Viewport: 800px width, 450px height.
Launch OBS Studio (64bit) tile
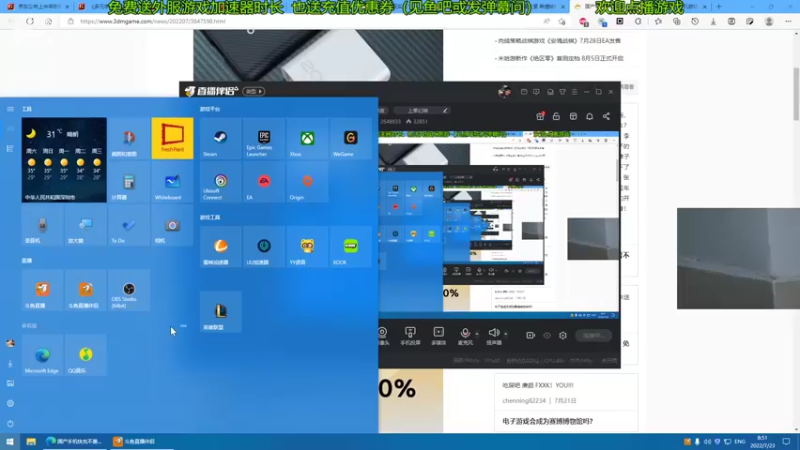(129, 290)
